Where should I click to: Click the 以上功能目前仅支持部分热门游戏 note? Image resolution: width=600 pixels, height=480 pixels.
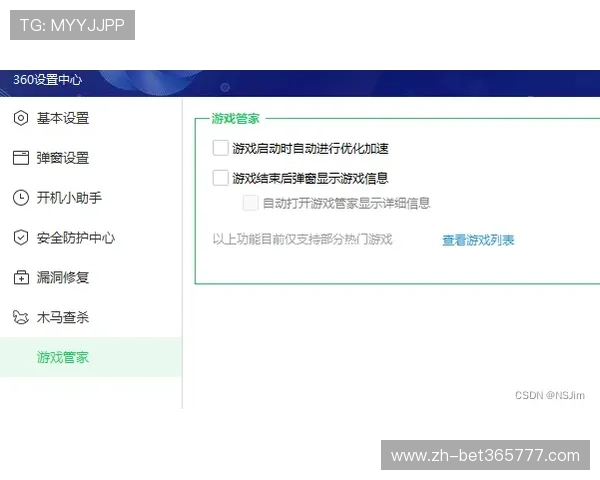302,239
